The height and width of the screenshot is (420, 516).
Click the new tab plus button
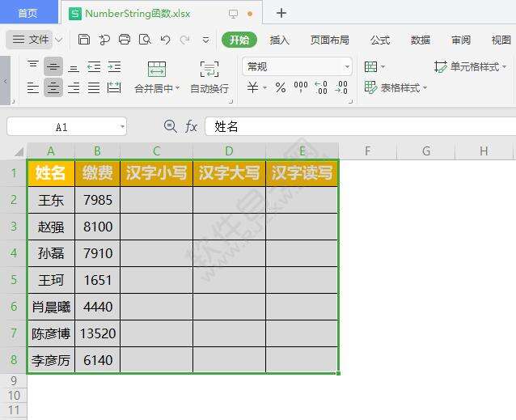tap(281, 13)
